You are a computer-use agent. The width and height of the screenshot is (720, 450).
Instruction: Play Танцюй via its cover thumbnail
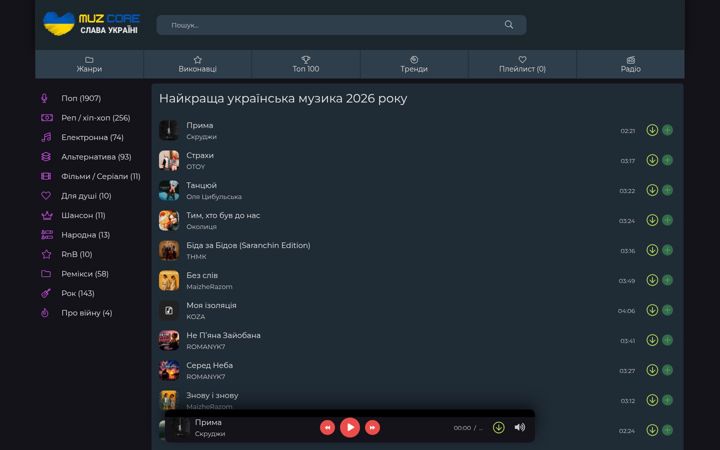coord(169,191)
